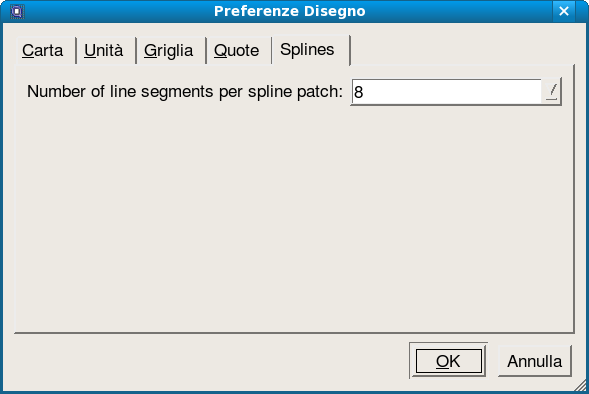Screen dimensions: 589x394
Task: Click the application icon in the title bar
Action: coord(17,11)
